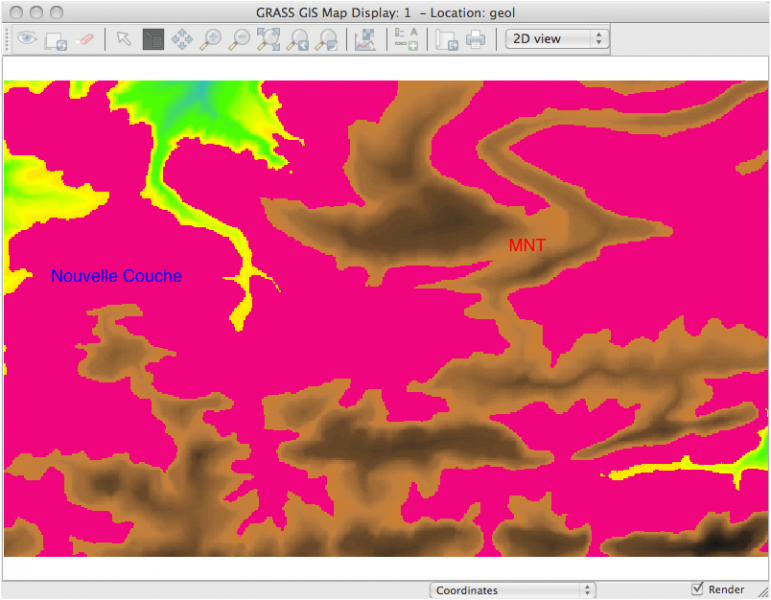771x600 pixels.
Task: Open the zoom options menu icon
Action: coord(326,39)
